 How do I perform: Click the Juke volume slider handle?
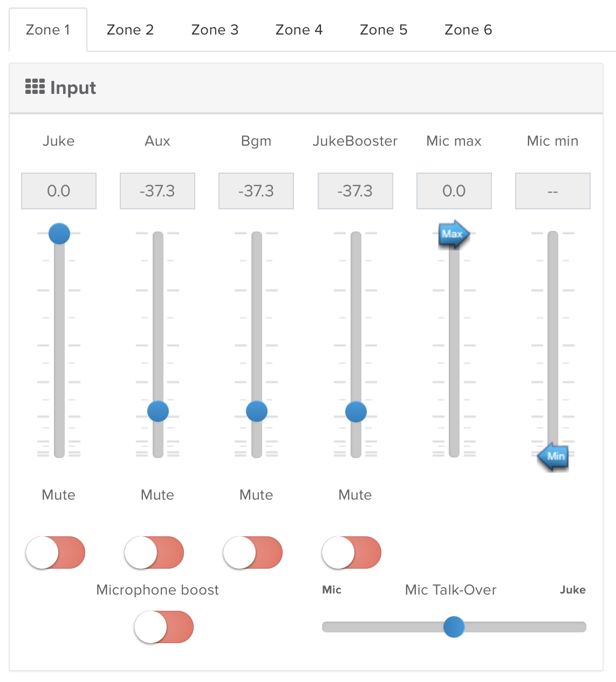pos(59,234)
